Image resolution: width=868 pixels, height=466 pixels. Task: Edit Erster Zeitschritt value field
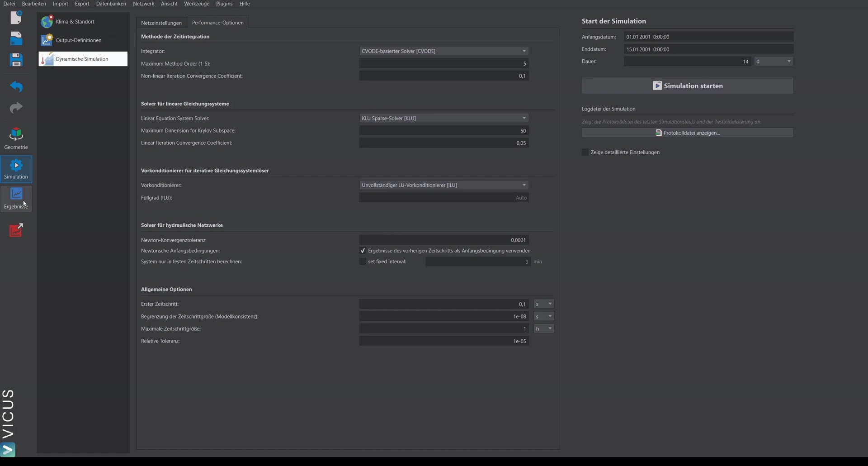[444, 304]
